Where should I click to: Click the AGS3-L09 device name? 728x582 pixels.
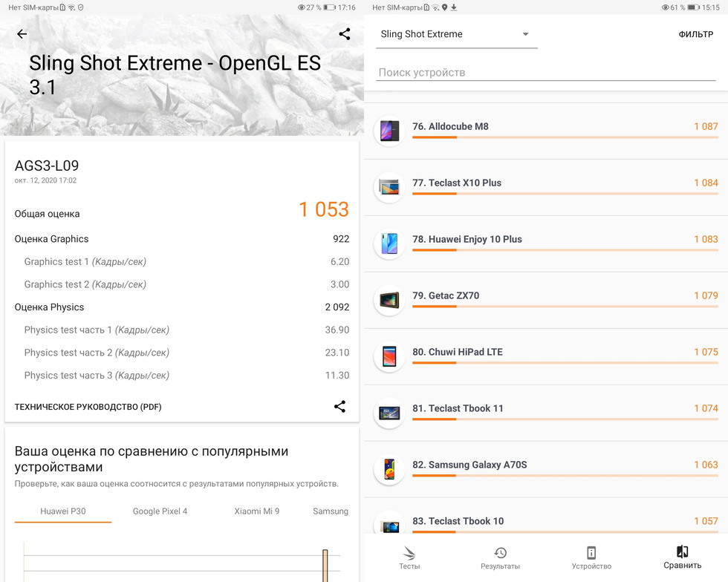(x=46, y=166)
